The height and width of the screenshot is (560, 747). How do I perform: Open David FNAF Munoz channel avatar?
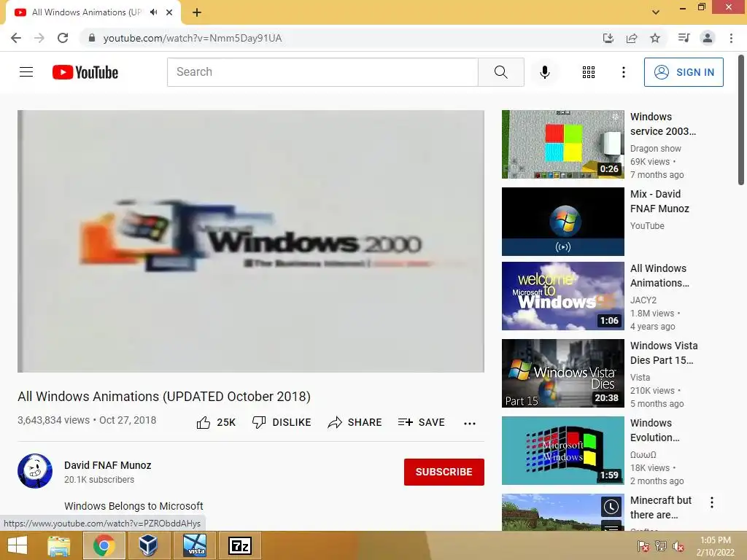[x=35, y=471]
